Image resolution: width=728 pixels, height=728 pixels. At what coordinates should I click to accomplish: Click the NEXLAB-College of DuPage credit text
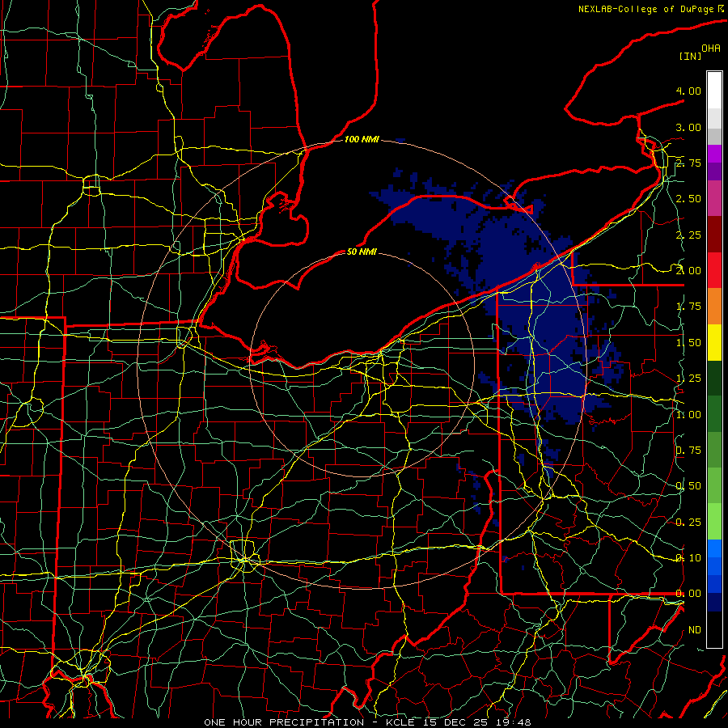[x=646, y=9]
